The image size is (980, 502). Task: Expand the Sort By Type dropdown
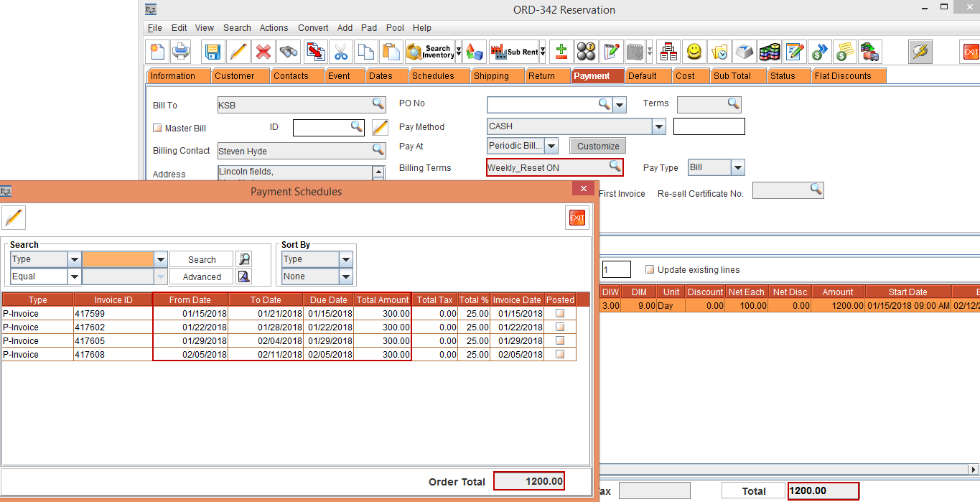(346, 259)
